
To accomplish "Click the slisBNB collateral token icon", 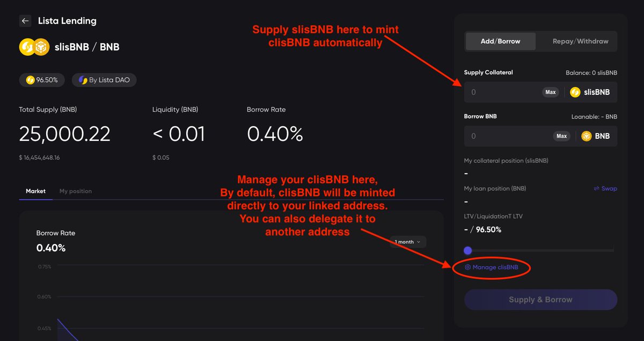I will (575, 92).
